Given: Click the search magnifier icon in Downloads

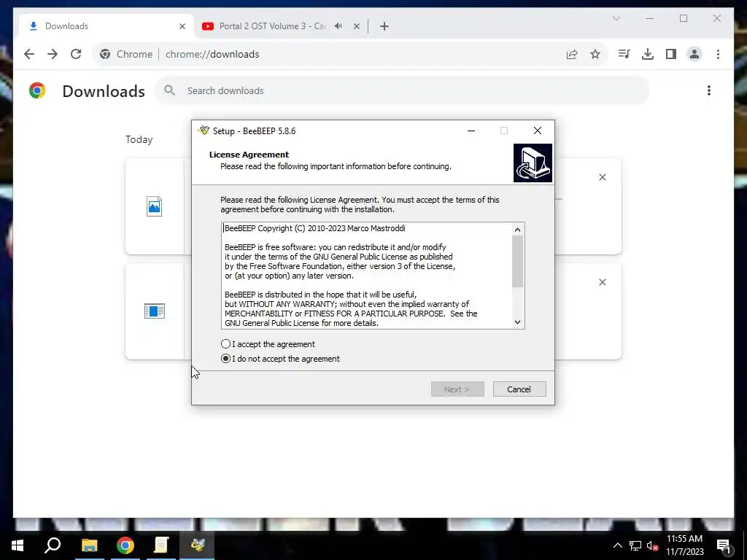Looking at the screenshot, I should coord(169,90).
